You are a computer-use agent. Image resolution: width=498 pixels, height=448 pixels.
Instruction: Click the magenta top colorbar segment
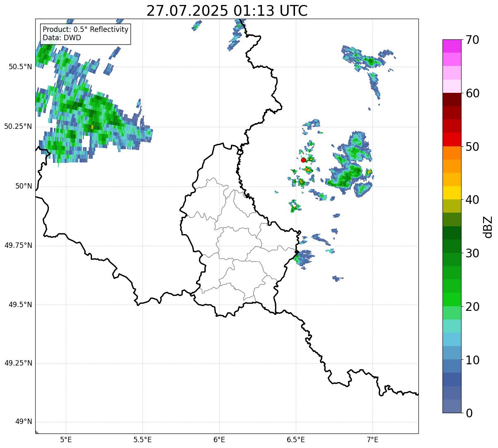(452, 46)
